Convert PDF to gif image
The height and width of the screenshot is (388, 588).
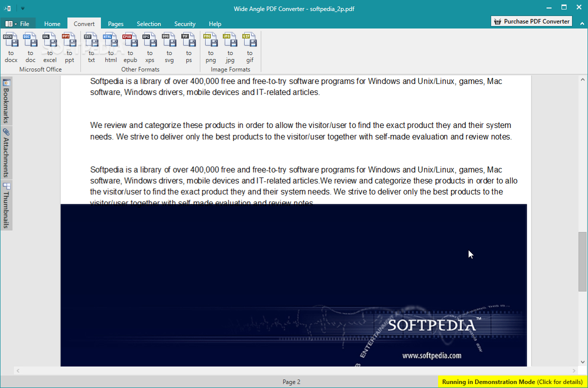coord(250,47)
